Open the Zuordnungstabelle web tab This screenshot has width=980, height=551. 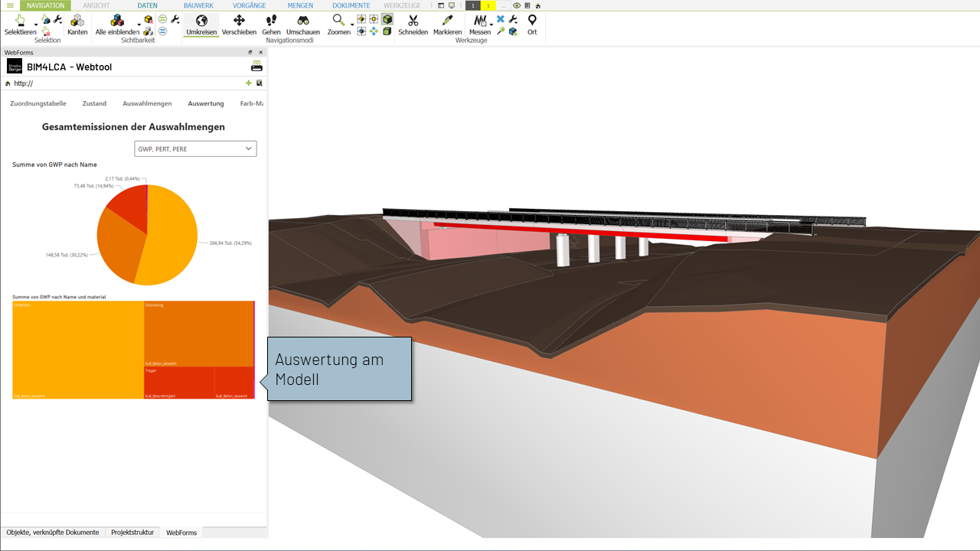click(38, 103)
